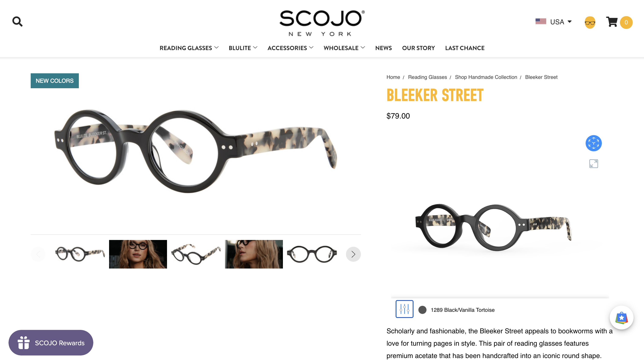Open the account glasses avatar icon
The image size is (644, 364).
coord(590,23)
